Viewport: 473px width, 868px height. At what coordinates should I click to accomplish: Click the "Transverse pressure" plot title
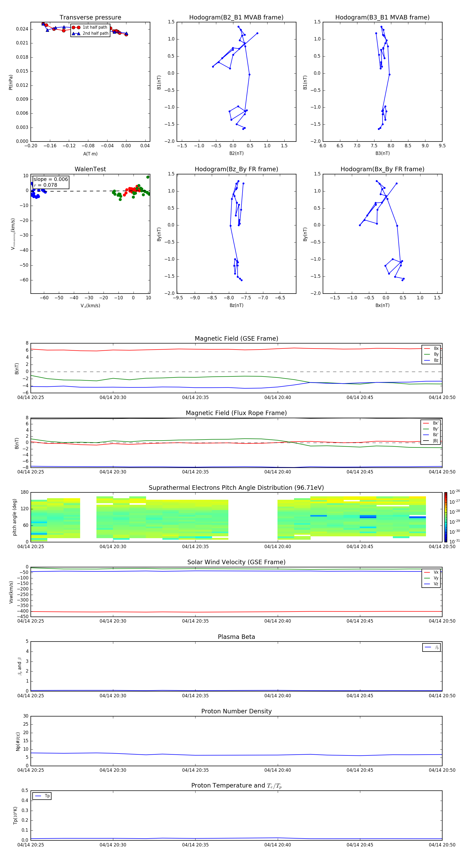pyautogui.click(x=90, y=18)
